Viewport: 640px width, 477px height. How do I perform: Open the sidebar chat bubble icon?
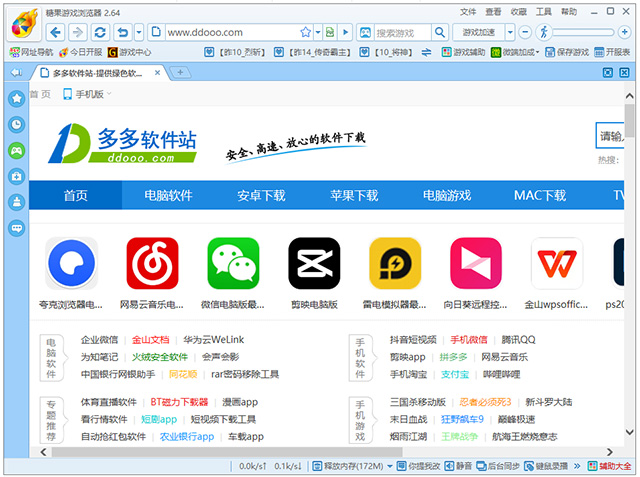[x=17, y=228]
